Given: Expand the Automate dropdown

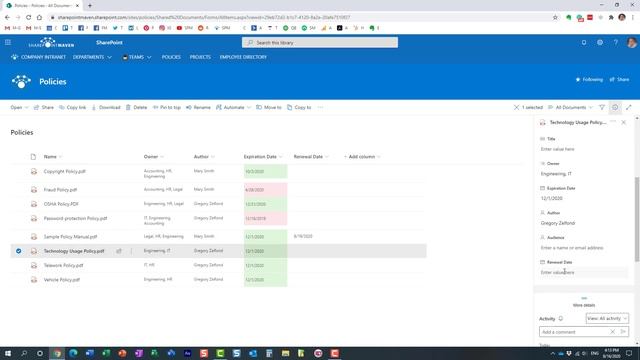Looking at the screenshot, I should tap(233, 107).
